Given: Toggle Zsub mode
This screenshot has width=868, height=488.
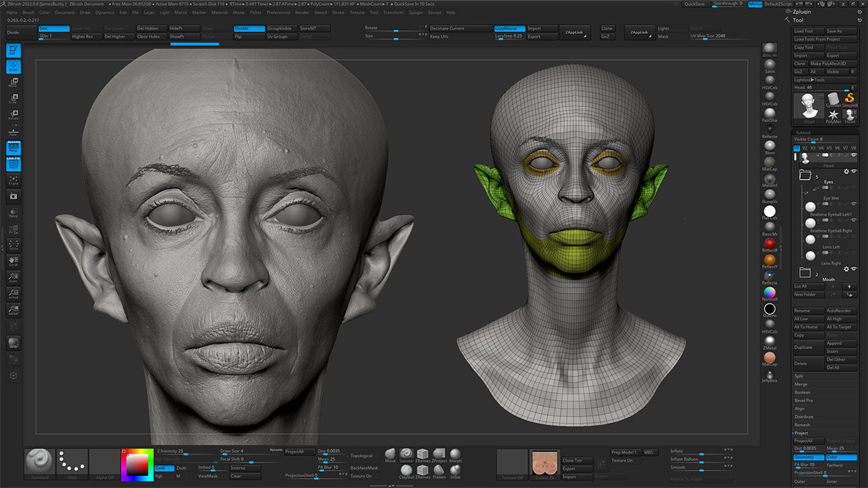Looking at the screenshot, I should 184,468.
